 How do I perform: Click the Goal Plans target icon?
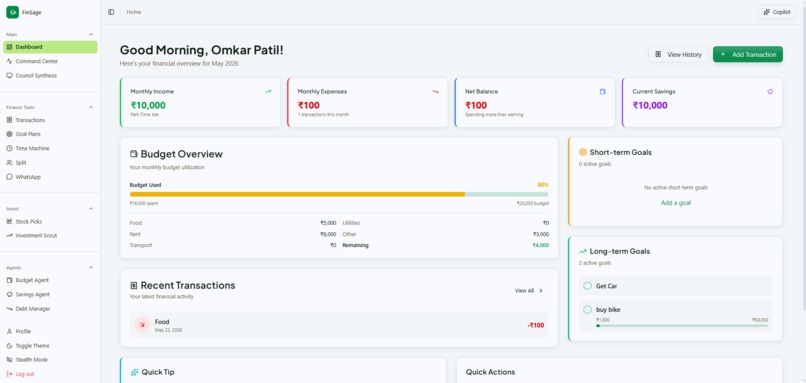tap(9, 134)
